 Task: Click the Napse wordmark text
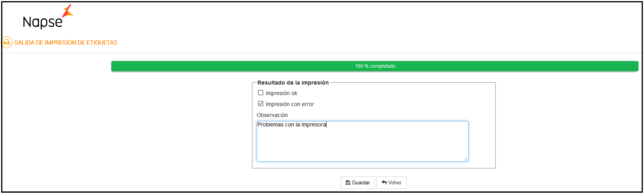[x=43, y=22]
